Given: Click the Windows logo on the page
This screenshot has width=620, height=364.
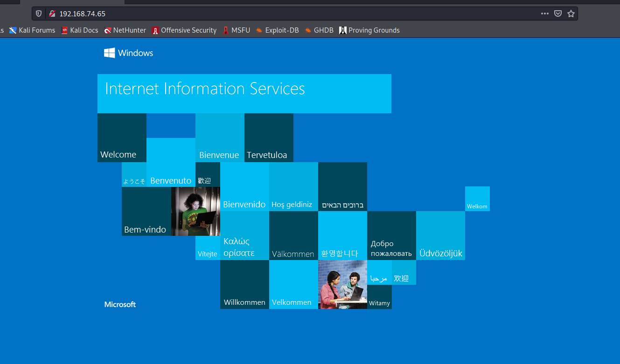Looking at the screenshot, I should point(109,53).
